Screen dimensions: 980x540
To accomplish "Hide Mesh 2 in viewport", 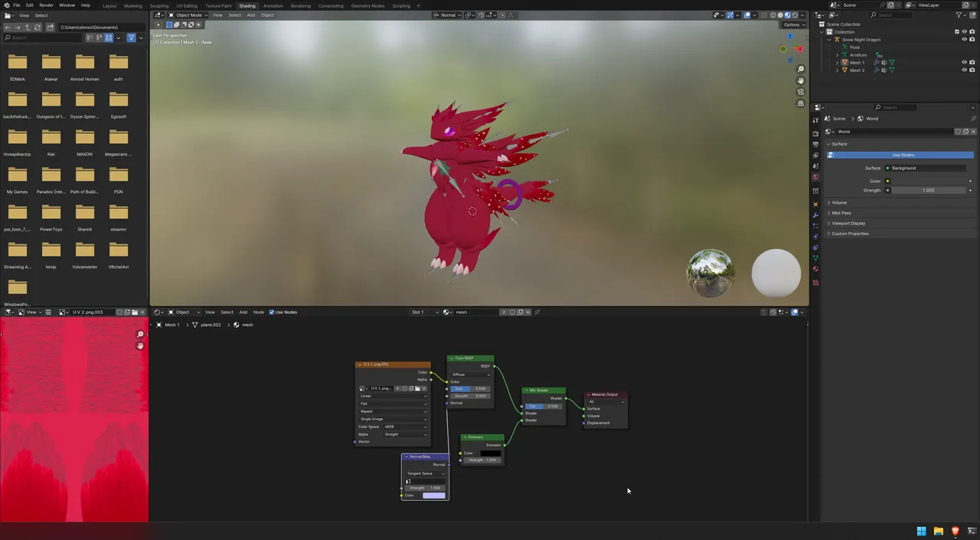I will (964, 70).
